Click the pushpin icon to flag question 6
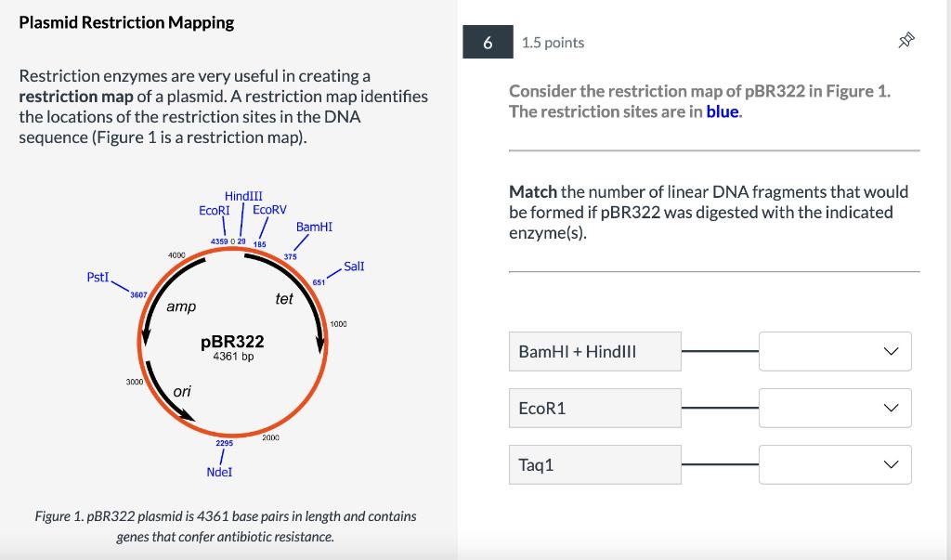 point(905,39)
